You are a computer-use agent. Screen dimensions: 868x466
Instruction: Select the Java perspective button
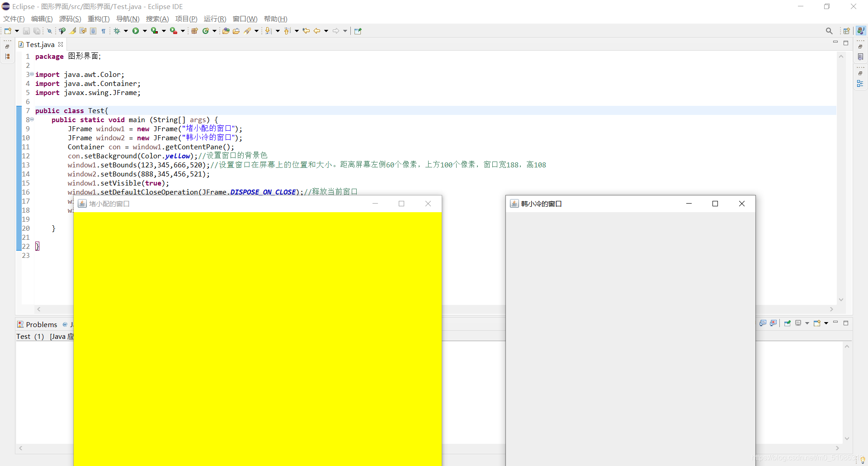[861, 30]
